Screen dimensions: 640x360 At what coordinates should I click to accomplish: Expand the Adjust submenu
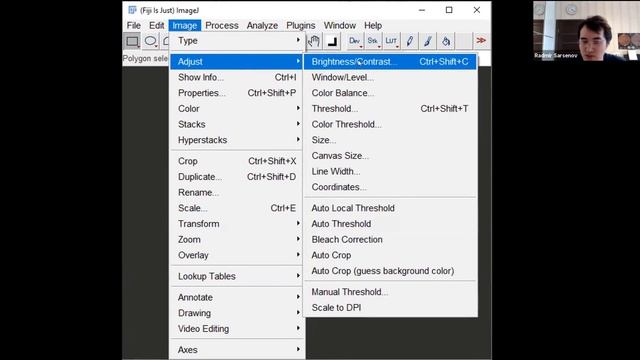(237, 62)
